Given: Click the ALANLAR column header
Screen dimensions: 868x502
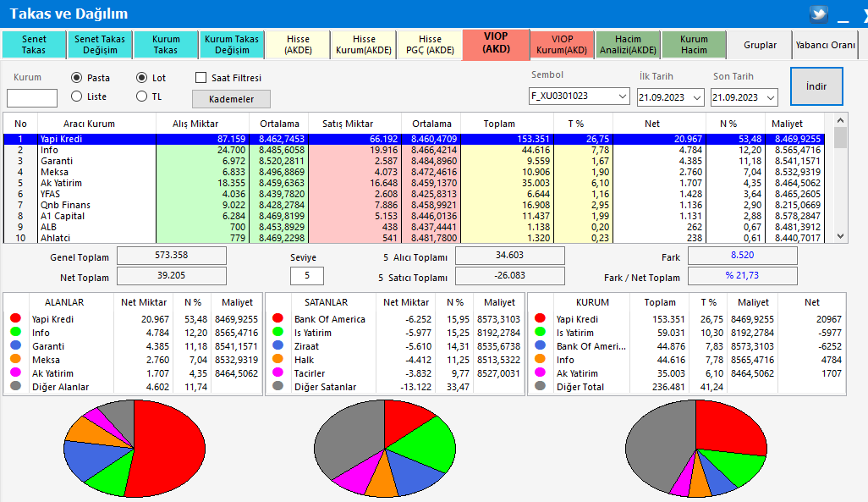Looking at the screenshot, I should tap(64, 302).
